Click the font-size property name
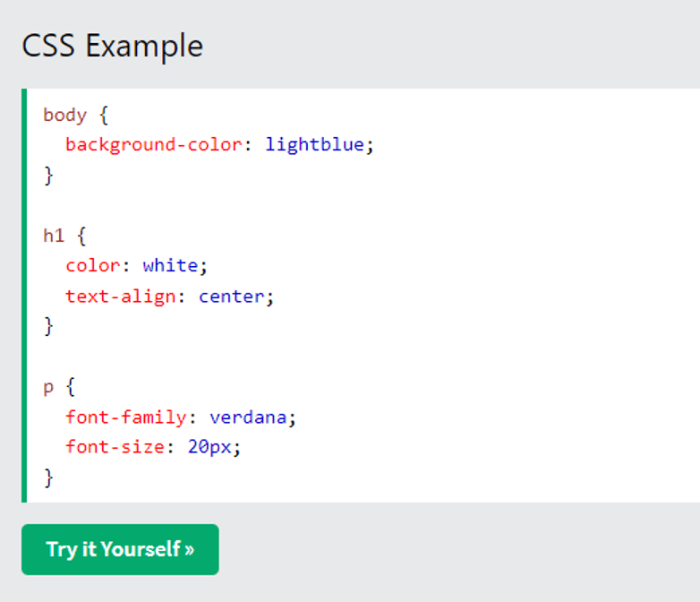 [115, 447]
